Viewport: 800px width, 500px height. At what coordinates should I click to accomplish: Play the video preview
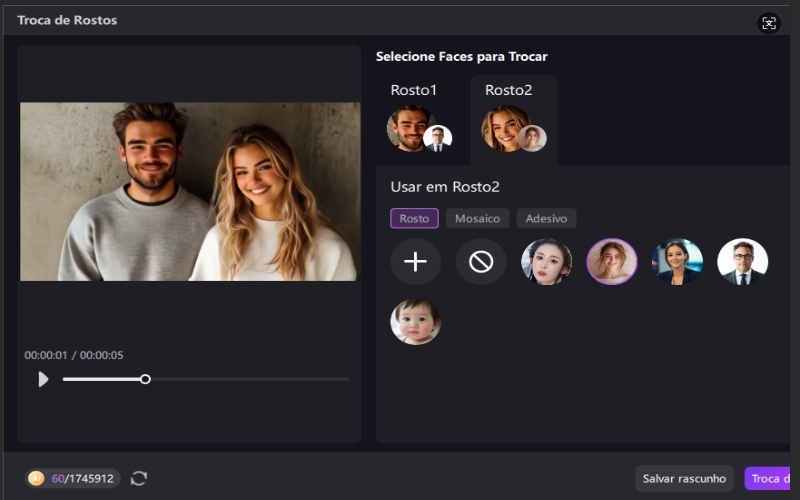(43, 379)
